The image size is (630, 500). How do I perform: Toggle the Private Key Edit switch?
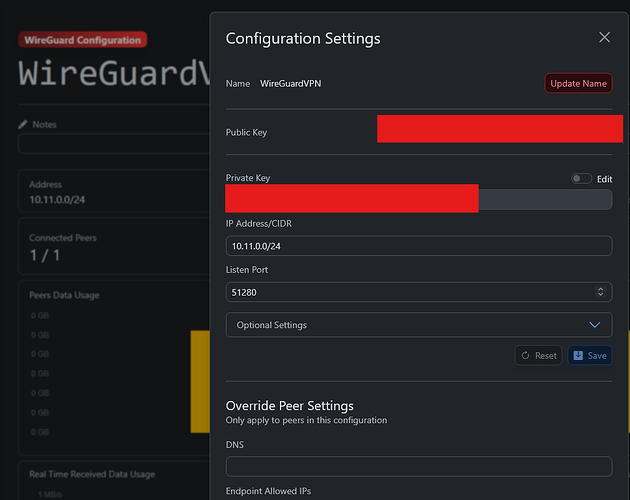point(581,179)
